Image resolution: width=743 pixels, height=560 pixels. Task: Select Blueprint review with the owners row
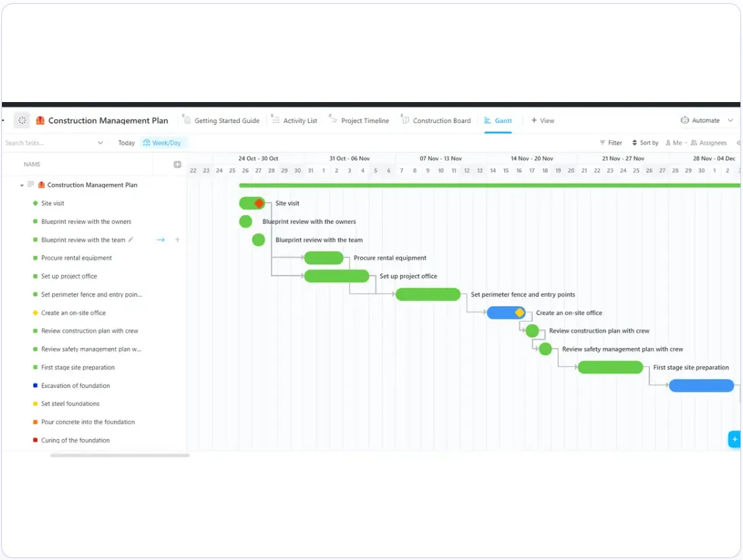pos(93,222)
